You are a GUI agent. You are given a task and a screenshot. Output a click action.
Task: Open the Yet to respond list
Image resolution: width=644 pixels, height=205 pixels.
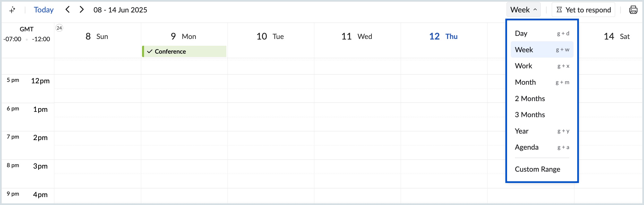(588, 10)
